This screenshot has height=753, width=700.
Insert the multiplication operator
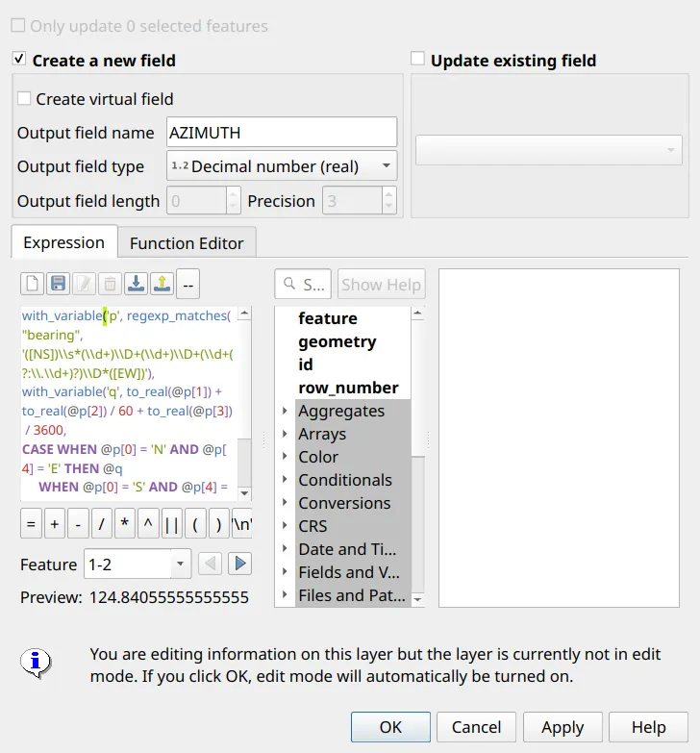(125, 523)
